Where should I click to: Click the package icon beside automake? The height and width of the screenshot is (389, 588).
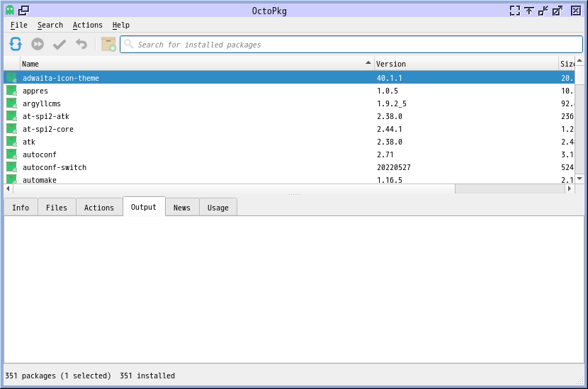pyautogui.click(x=11, y=179)
